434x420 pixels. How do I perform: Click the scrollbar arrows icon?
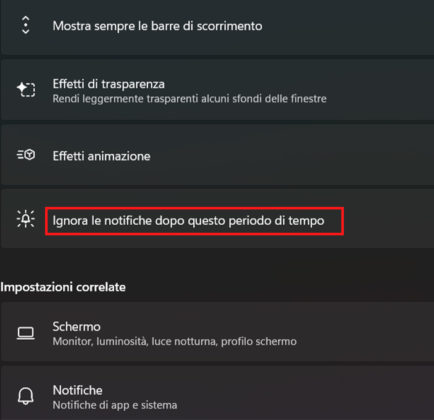coord(26,25)
